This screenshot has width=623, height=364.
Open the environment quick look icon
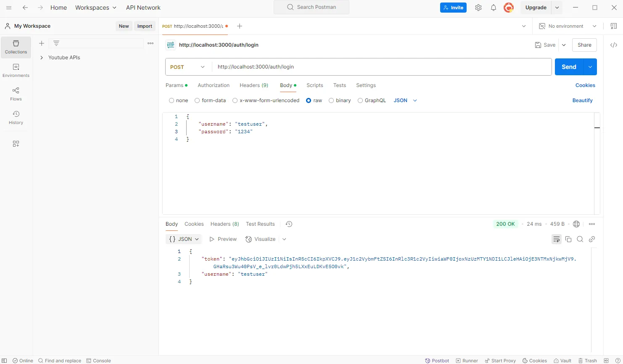[614, 26]
